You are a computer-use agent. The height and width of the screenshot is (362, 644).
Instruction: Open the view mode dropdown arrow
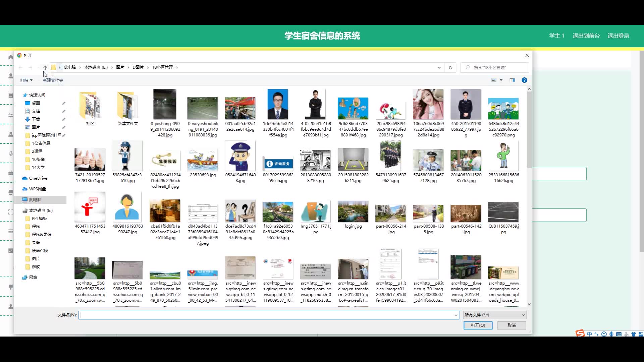501,80
